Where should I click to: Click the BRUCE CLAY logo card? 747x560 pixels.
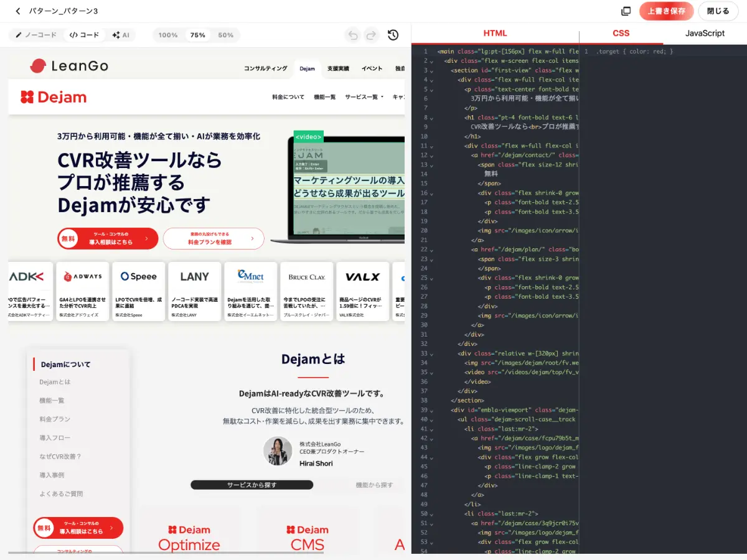pyautogui.click(x=307, y=291)
